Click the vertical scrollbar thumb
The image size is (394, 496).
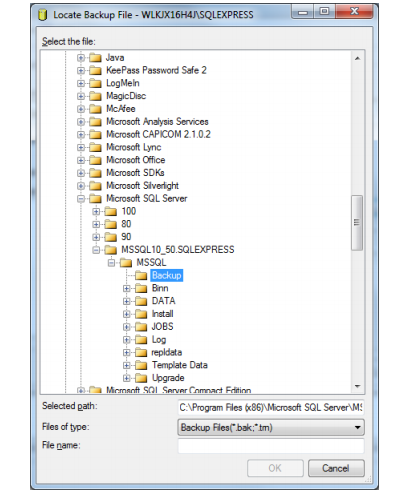click(x=357, y=223)
